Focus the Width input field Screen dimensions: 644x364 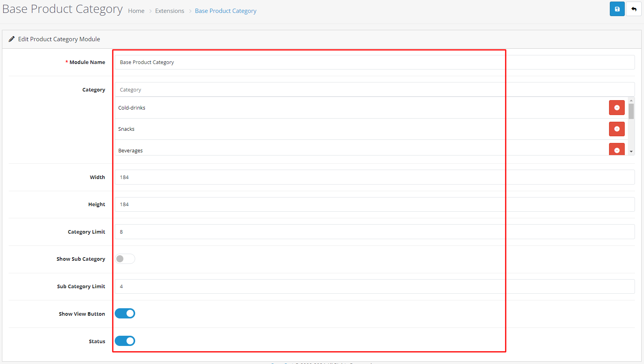[x=374, y=177]
